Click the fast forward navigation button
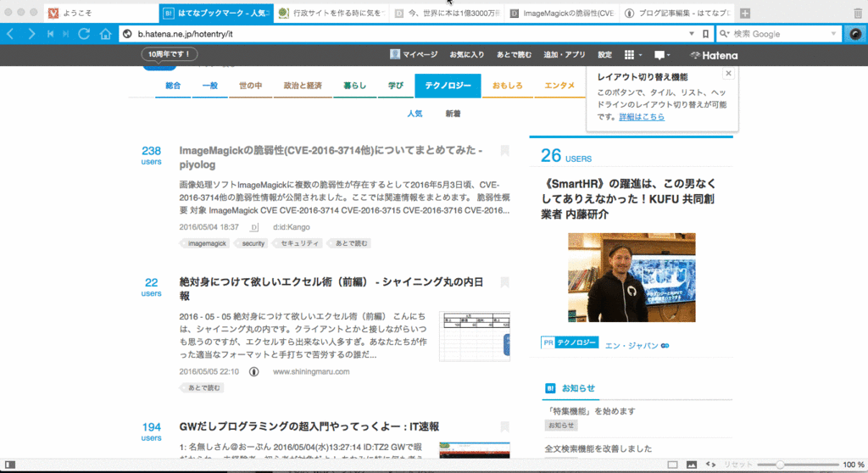Image resolution: width=868 pixels, height=473 pixels. tap(66, 34)
